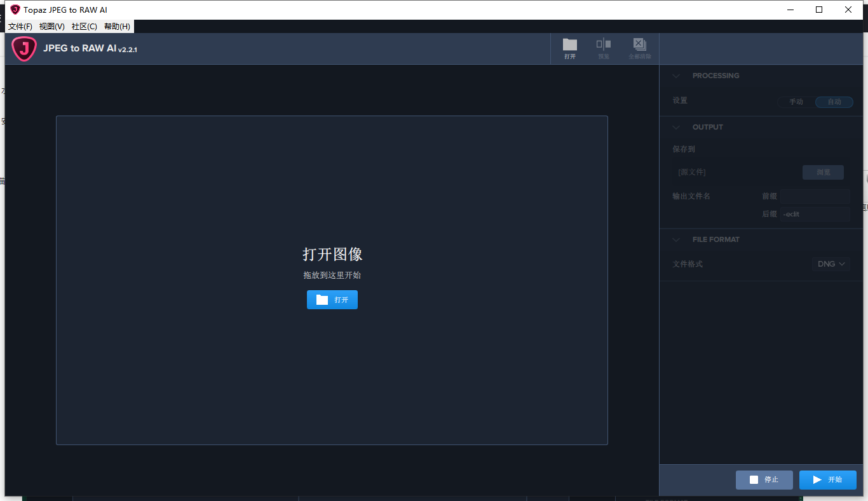Image resolution: width=868 pixels, height=501 pixels.
Task: Open the 帮助(H) menu
Action: [118, 27]
